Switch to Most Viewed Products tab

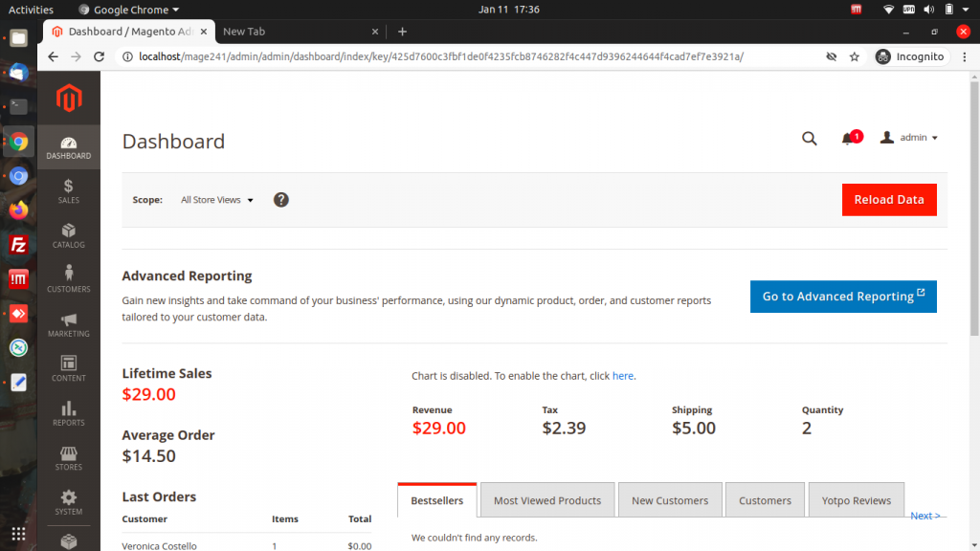point(547,499)
